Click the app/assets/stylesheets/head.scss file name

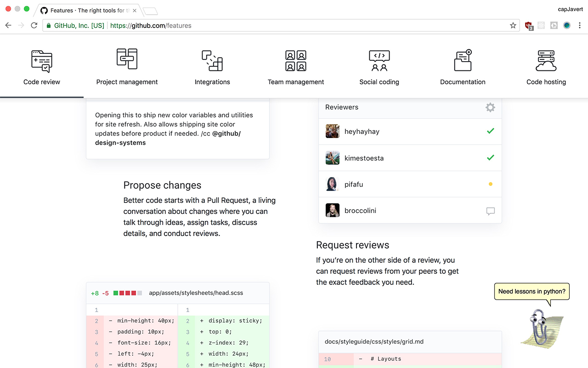click(196, 293)
